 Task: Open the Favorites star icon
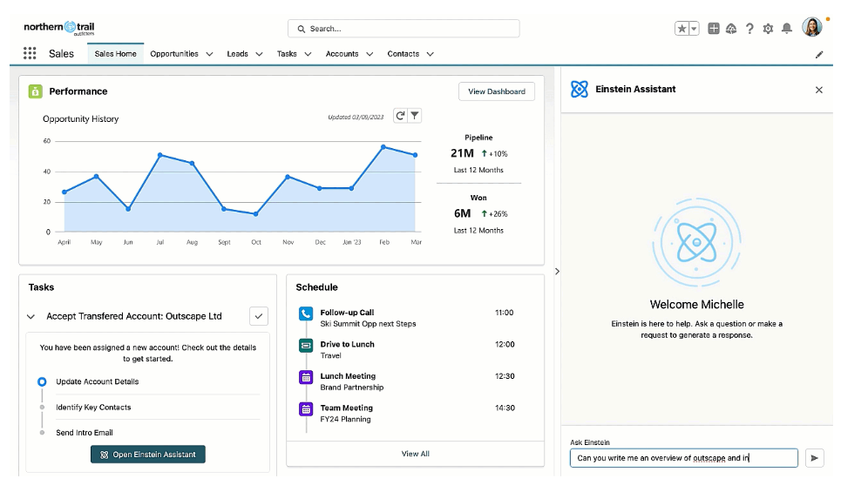(x=682, y=28)
